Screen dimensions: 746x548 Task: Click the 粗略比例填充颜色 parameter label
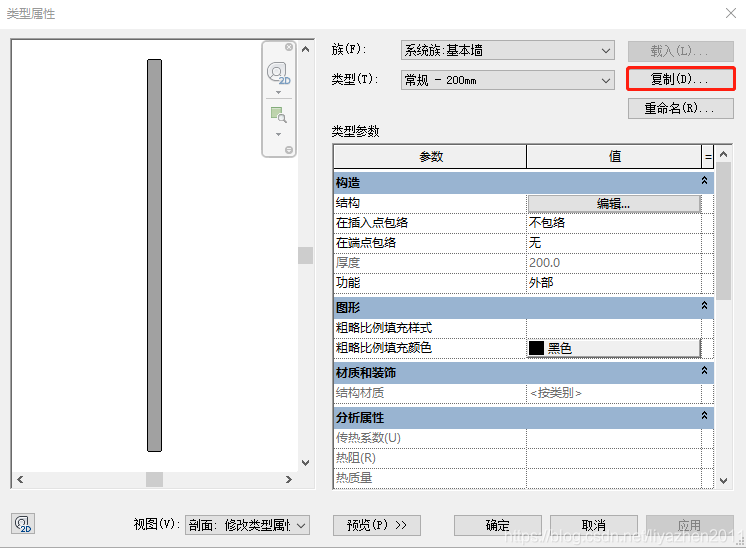[383, 348]
